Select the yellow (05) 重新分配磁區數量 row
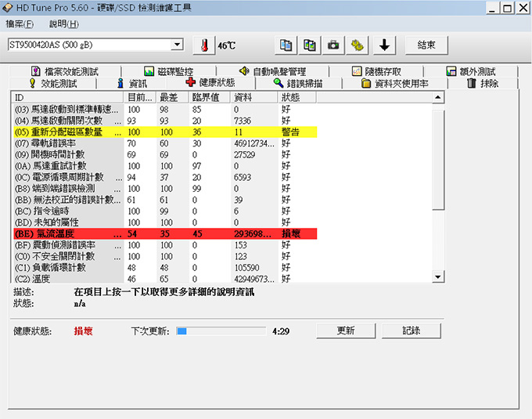532x419 pixels. click(165, 132)
